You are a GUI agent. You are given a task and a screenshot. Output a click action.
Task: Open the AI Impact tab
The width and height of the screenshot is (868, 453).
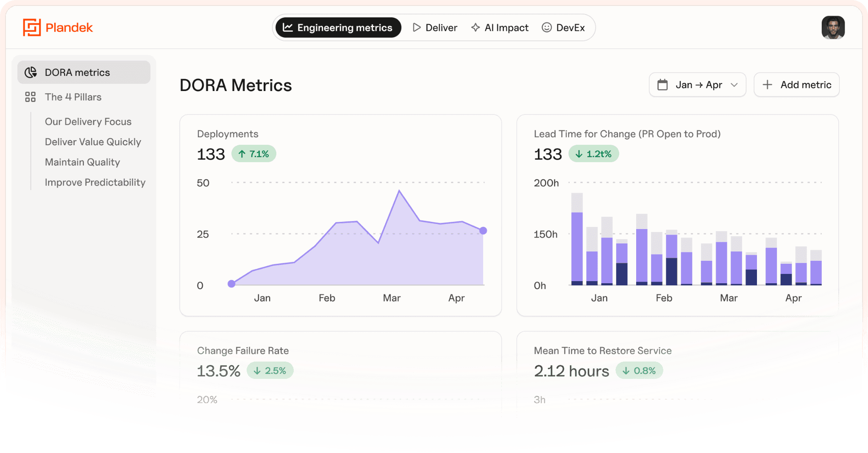pyautogui.click(x=500, y=28)
